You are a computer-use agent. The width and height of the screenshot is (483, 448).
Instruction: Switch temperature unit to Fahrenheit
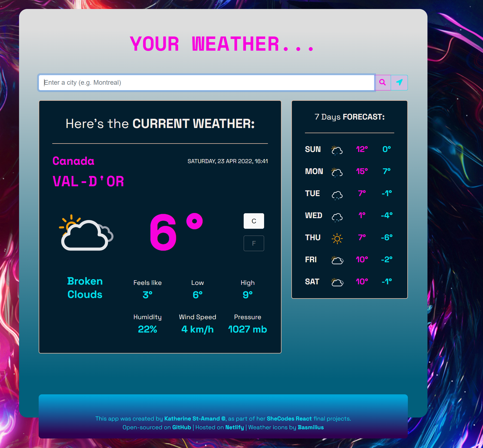(254, 243)
